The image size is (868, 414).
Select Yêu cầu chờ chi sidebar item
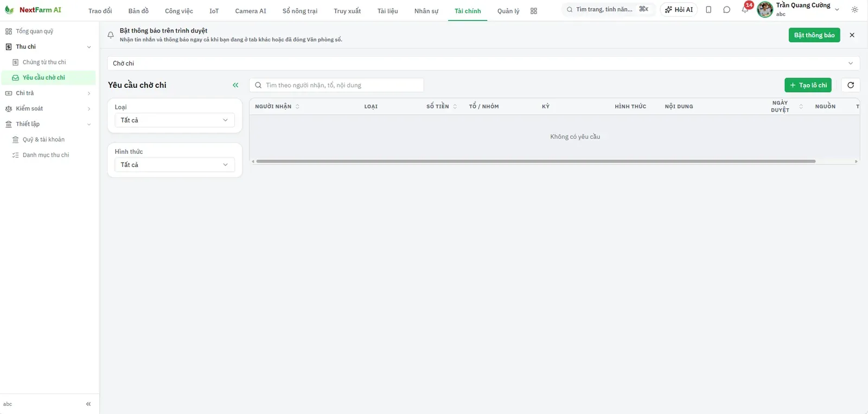coord(48,77)
